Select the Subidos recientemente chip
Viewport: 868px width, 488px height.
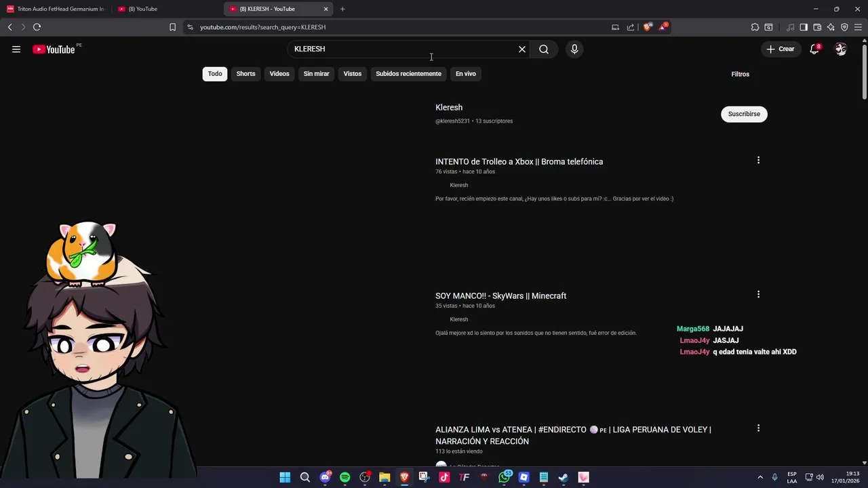(408, 74)
